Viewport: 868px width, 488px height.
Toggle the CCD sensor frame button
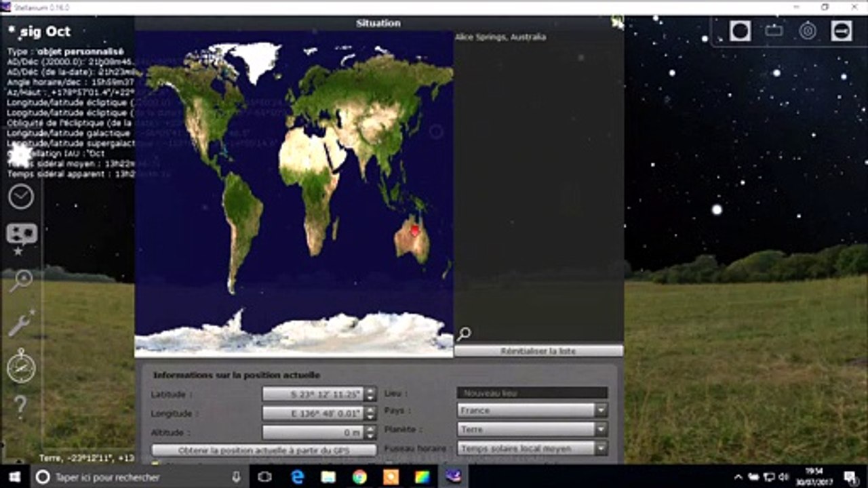pos(774,30)
